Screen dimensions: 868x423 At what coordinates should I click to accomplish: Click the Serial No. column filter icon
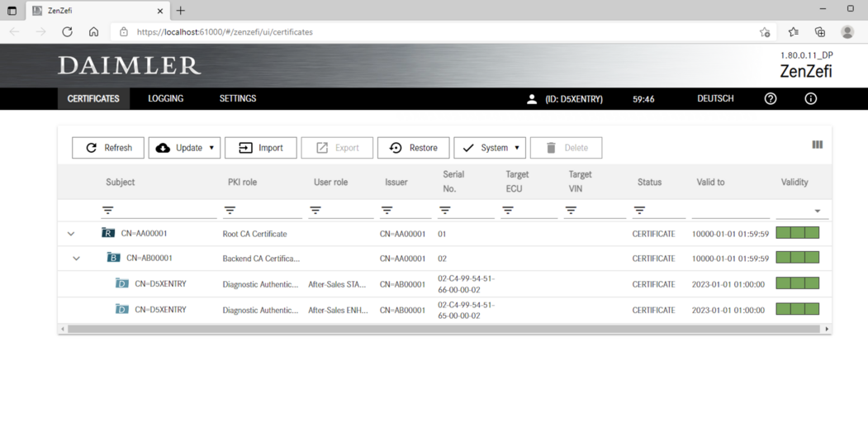tap(444, 211)
